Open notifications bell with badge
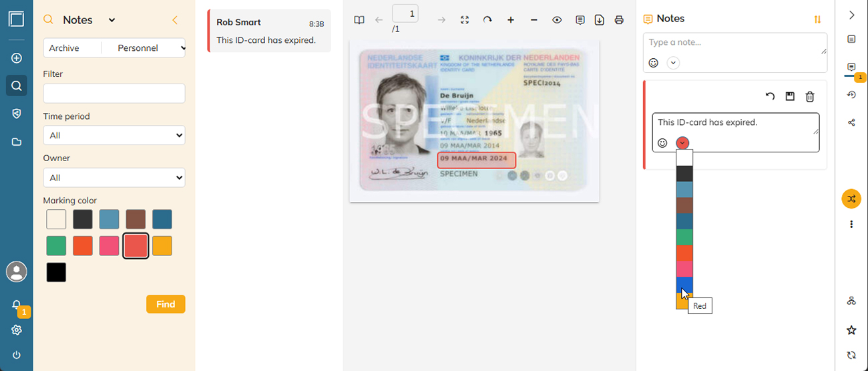Viewport: 868px width, 371px height. 17,305
